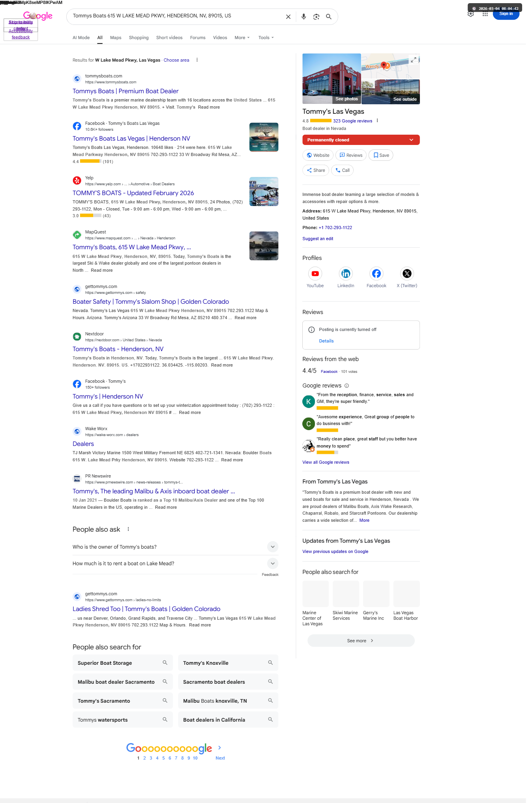The height and width of the screenshot is (803, 532).
Task: Switch to Videos tab
Action: pyautogui.click(x=220, y=38)
